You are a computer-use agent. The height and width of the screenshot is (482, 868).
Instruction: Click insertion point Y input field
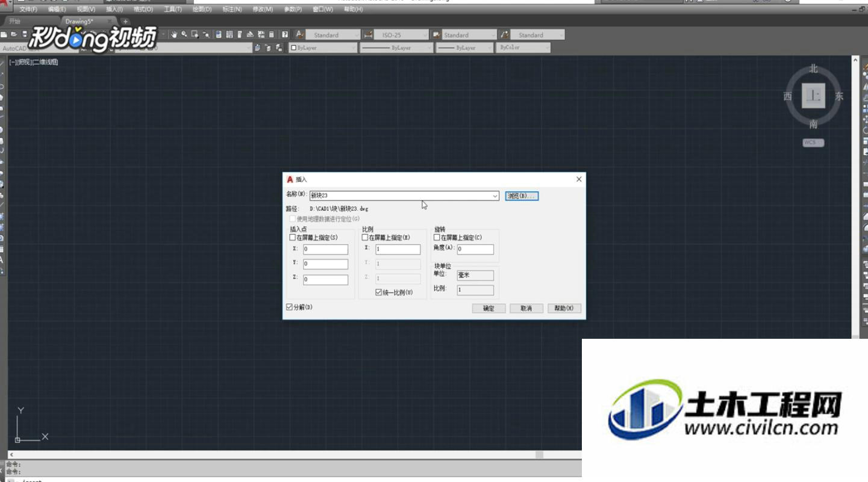(x=325, y=264)
